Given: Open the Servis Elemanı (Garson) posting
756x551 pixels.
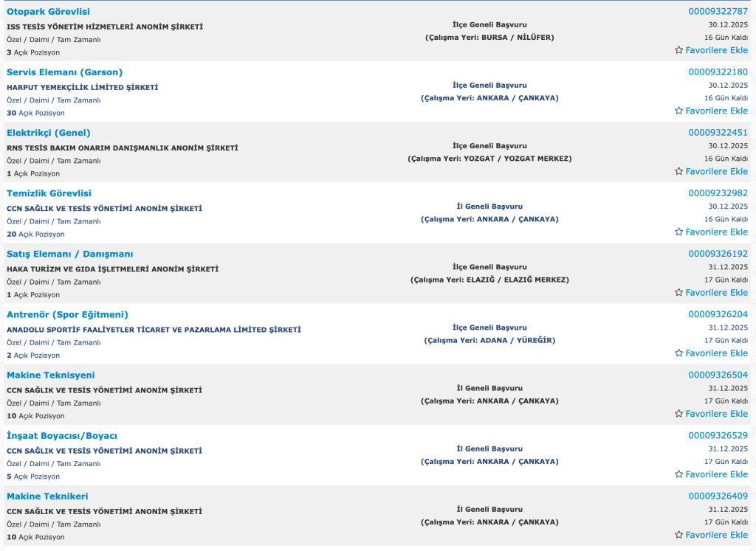Looking at the screenshot, I should pos(64,72).
